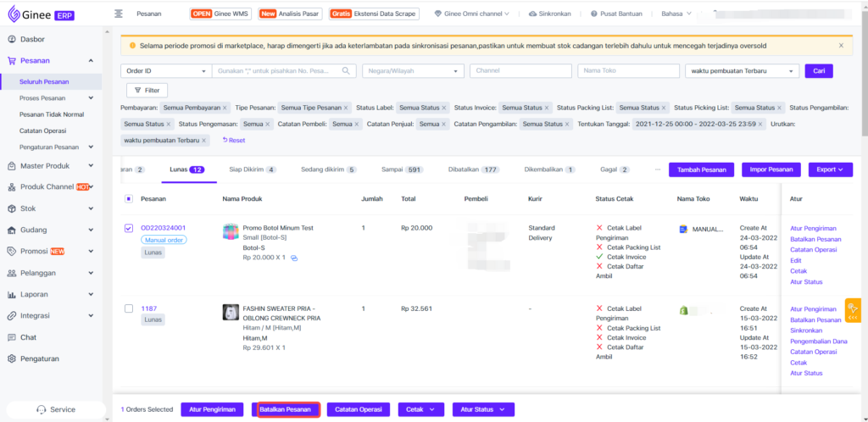
Task: Click the Channel input field
Action: pos(520,71)
